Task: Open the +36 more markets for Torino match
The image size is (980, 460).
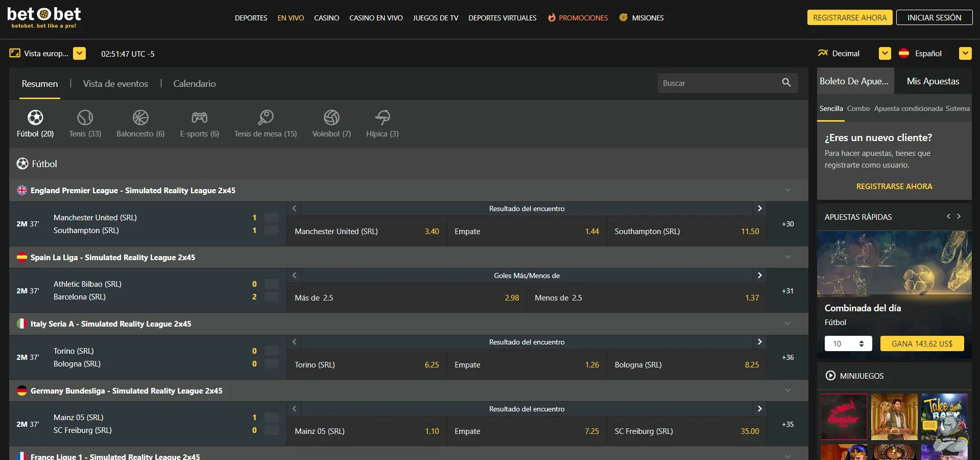Action: click(787, 357)
